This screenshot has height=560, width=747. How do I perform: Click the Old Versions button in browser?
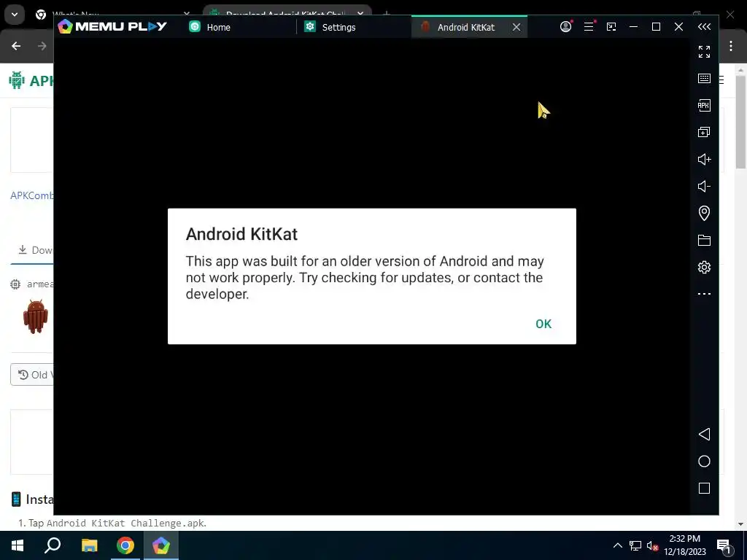32,375
